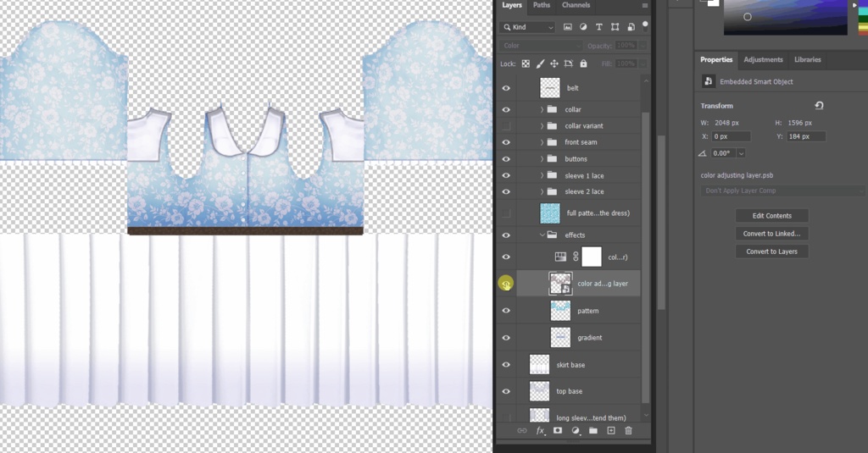
Task: Hide the buttons group
Action: tap(506, 158)
